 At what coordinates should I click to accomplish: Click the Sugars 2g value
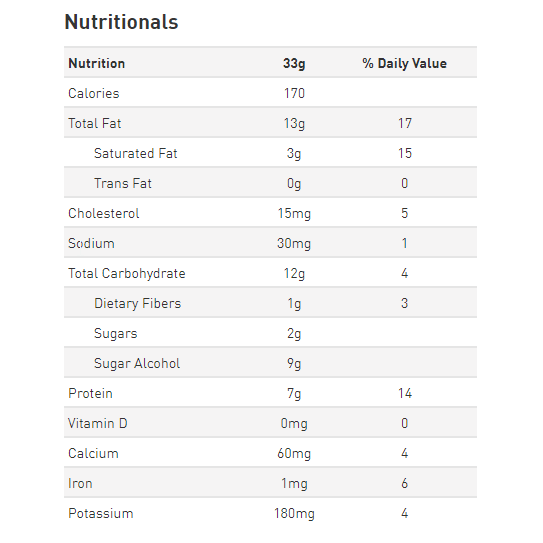click(x=294, y=334)
